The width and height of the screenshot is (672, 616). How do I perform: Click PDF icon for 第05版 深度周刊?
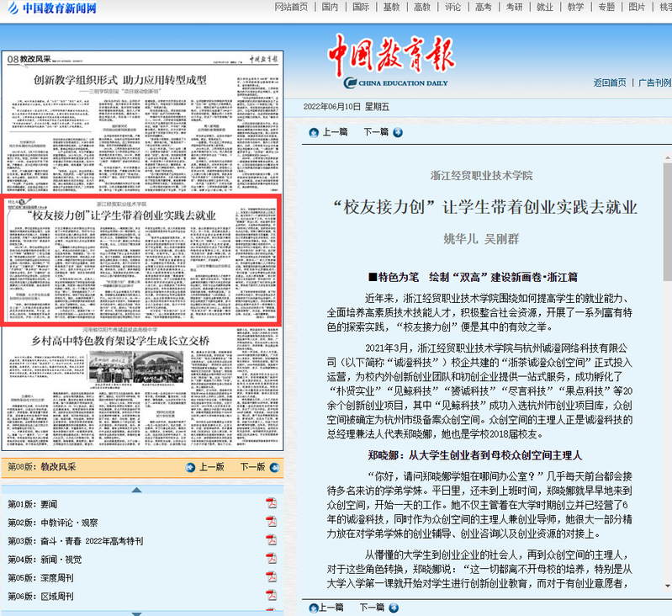pos(271,577)
